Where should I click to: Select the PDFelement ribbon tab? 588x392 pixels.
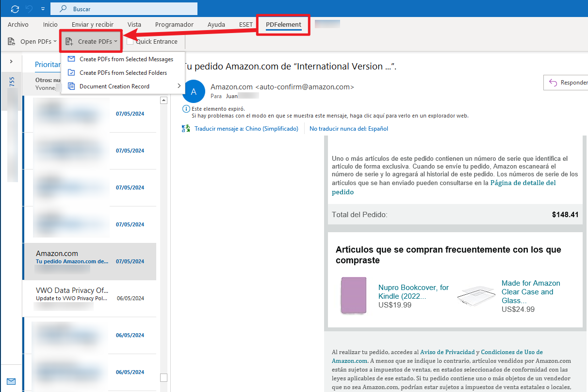pos(283,24)
